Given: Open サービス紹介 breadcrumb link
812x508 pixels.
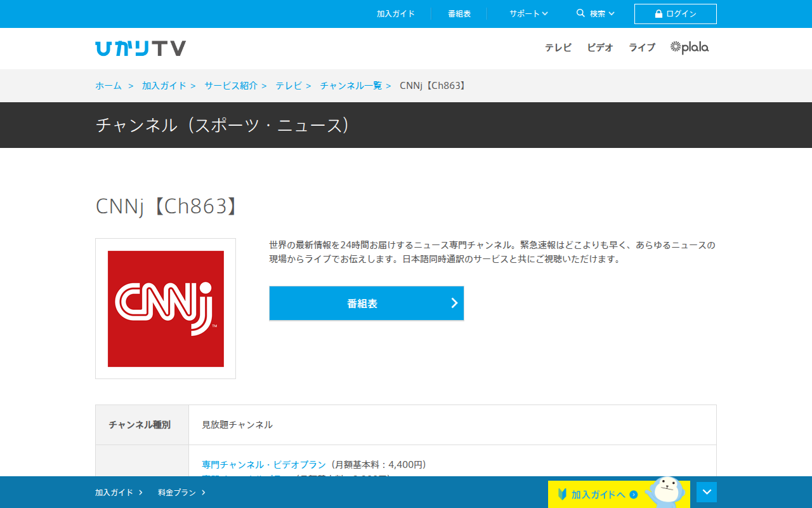Looking at the screenshot, I should (231, 86).
